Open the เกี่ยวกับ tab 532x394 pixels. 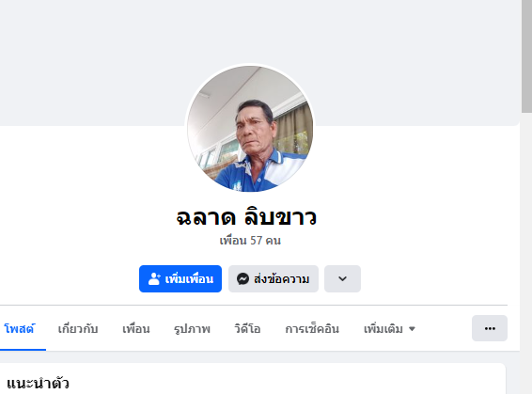pos(78,329)
